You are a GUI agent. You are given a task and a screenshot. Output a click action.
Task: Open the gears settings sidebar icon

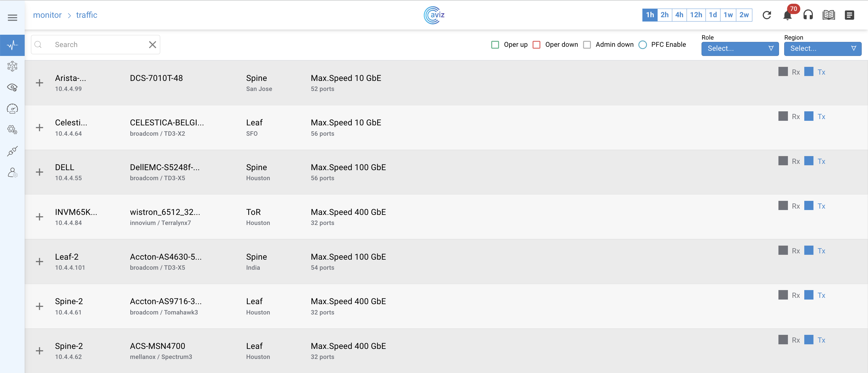(12, 130)
